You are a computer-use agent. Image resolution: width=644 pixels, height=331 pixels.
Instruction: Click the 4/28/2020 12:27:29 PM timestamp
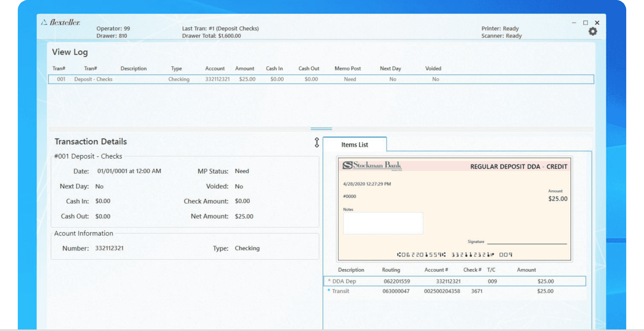(x=367, y=184)
